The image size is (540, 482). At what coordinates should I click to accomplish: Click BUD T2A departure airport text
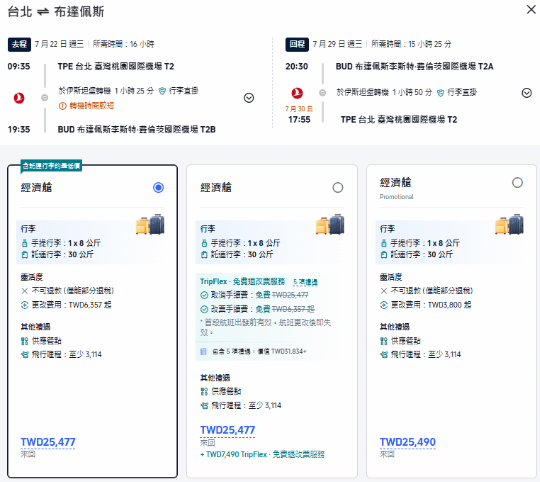(414, 66)
